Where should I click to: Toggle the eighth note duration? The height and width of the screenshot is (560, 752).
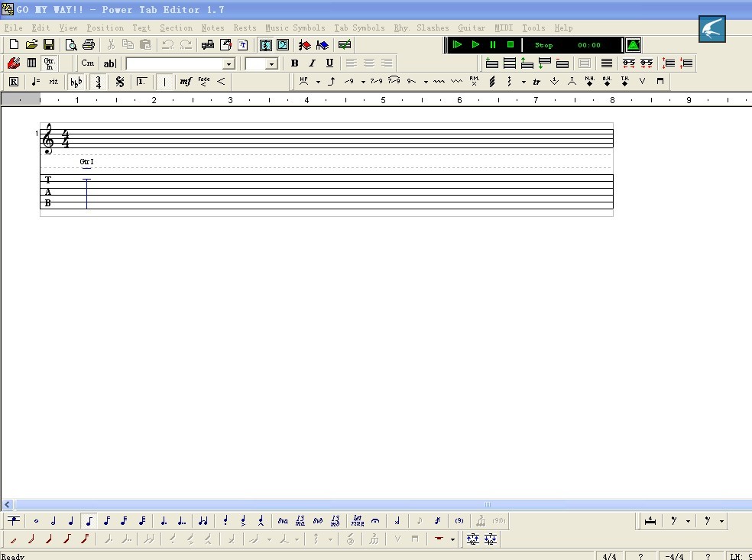tap(89, 521)
